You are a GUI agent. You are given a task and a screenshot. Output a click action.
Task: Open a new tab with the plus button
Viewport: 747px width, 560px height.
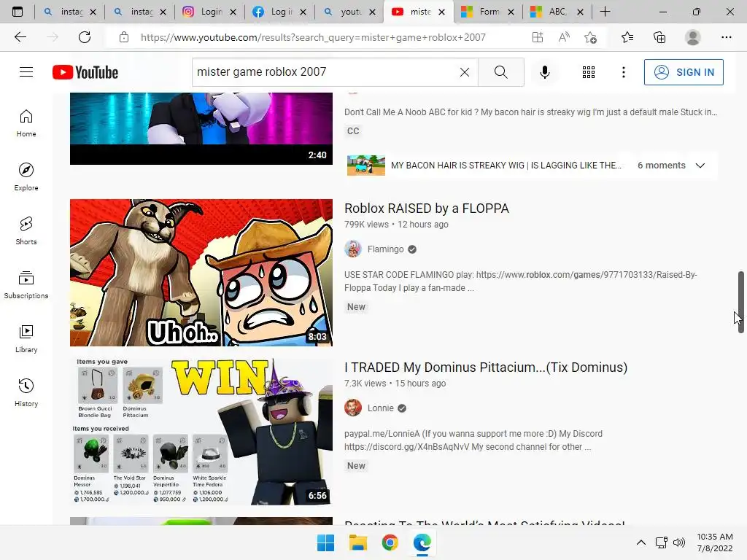605,12
